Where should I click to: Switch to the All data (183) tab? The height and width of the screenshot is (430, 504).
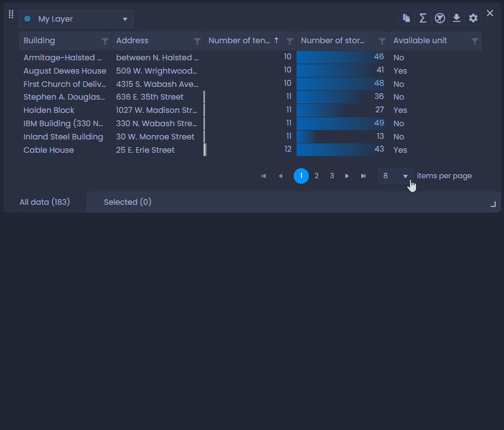pyautogui.click(x=45, y=202)
